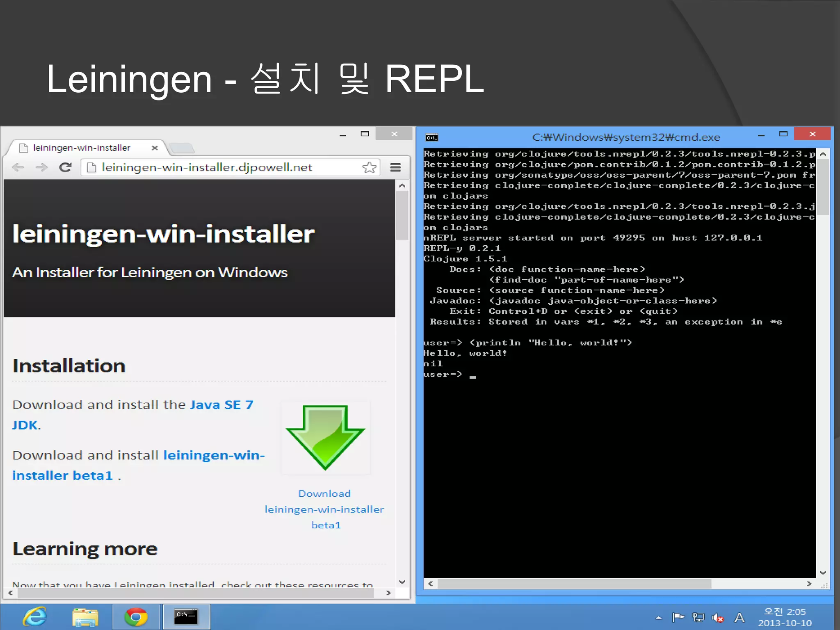Click the green download arrow image
Viewport: 840px width, 630px height.
click(325, 437)
